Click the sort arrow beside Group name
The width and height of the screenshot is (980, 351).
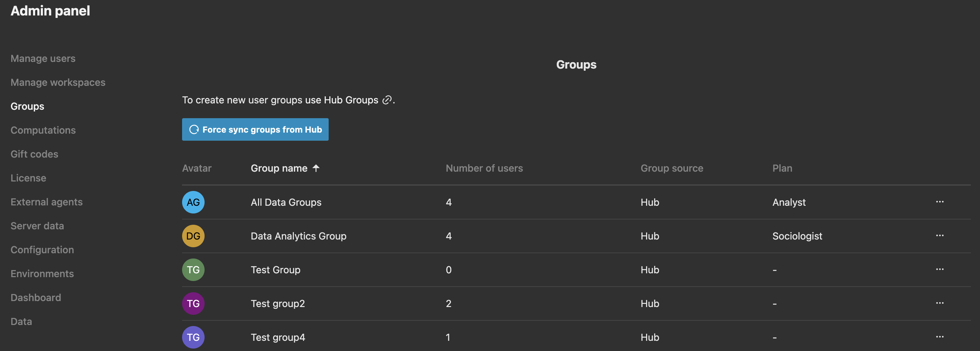pos(316,167)
